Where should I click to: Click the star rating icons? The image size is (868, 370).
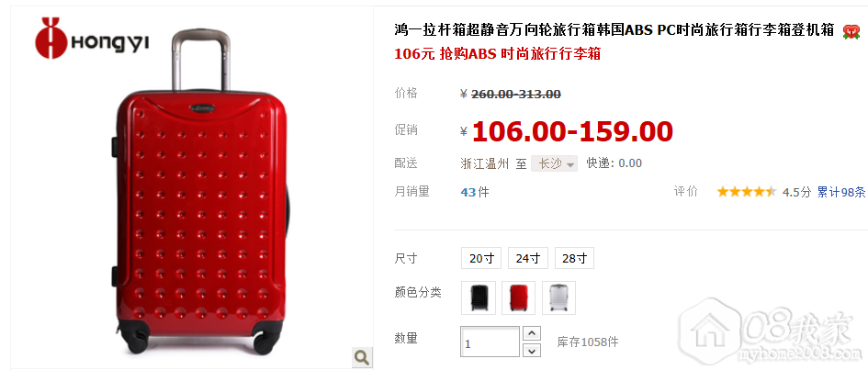point(746,192)
